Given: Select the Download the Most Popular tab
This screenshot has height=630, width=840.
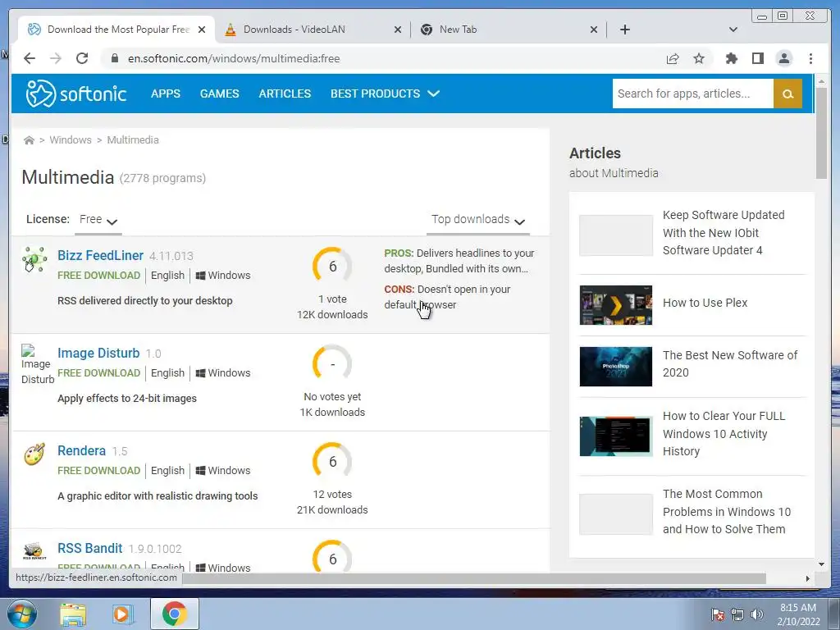Looking at the screenshot, I should click(x=116, y=30).
